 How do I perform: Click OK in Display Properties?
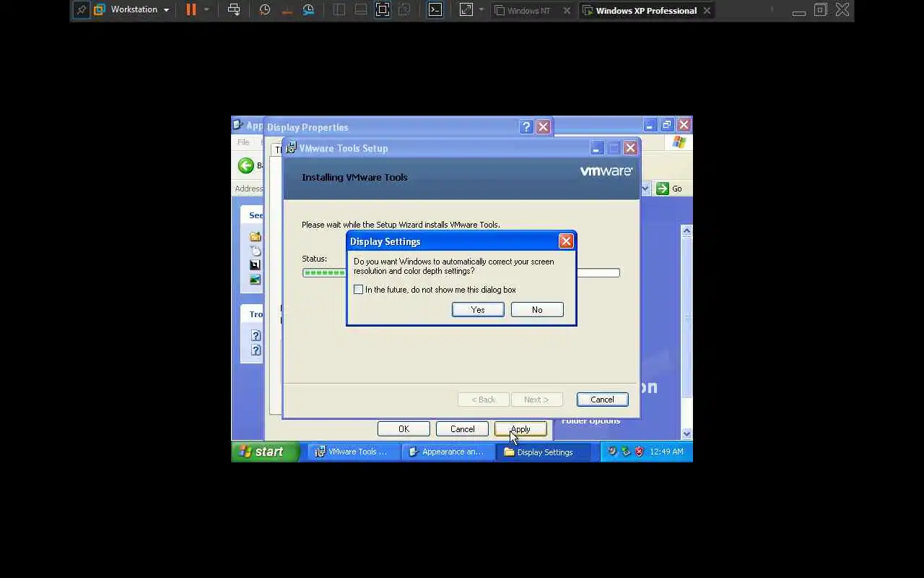(404, 429)
